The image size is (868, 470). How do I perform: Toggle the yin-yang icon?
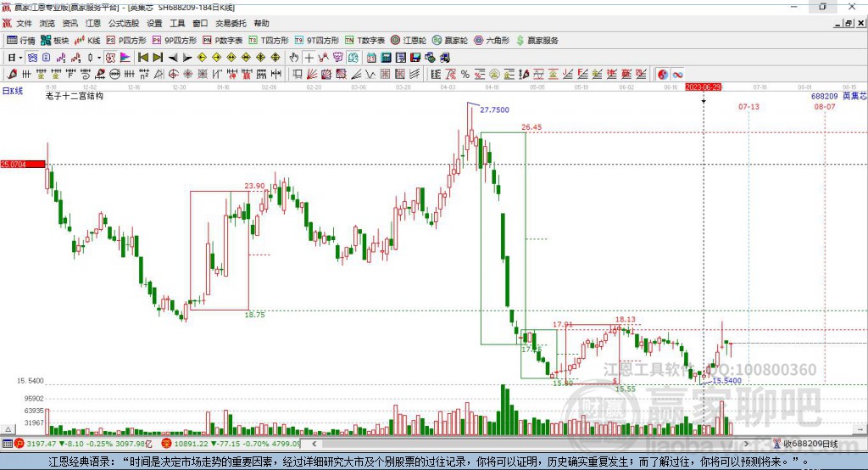click(663, 75)
